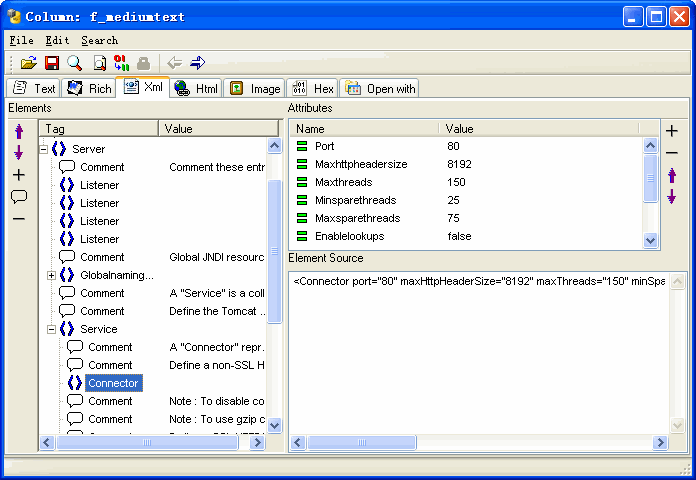Collapse the Service tree node
The height and width of the screenshot is (480, 696).
(x=52, y=329)
